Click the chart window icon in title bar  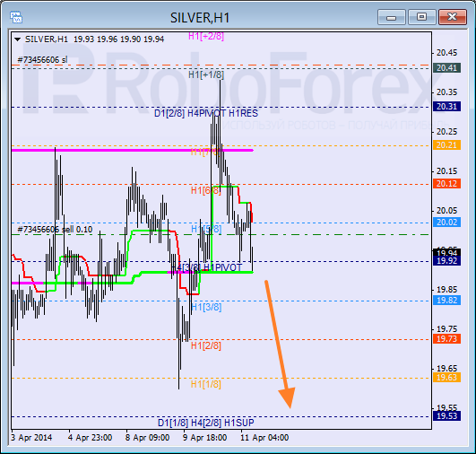click(16, 17)
